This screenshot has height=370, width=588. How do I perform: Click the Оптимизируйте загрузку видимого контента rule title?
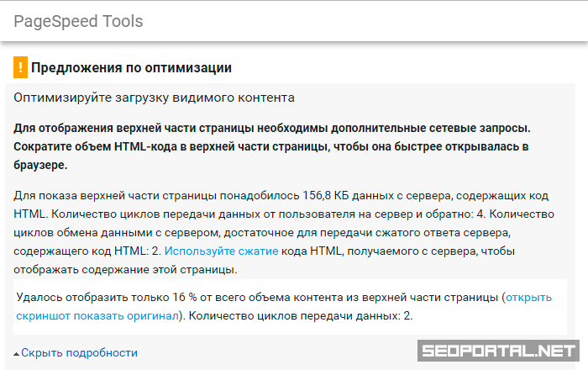tap(154, 98)
